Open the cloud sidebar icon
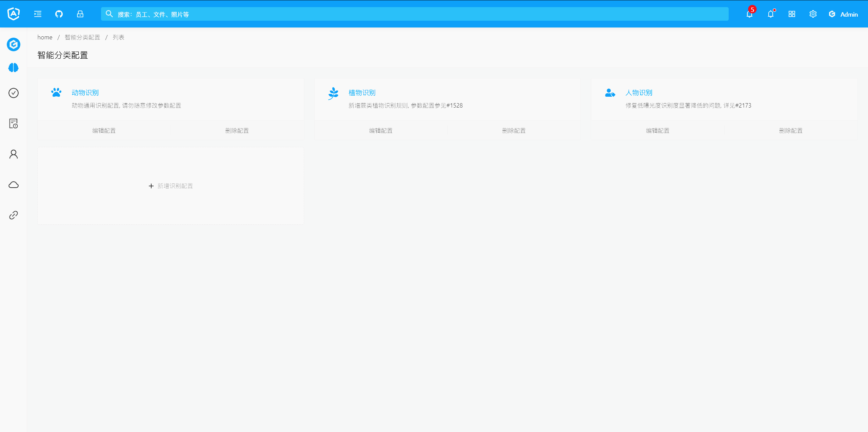 (14, 185)
